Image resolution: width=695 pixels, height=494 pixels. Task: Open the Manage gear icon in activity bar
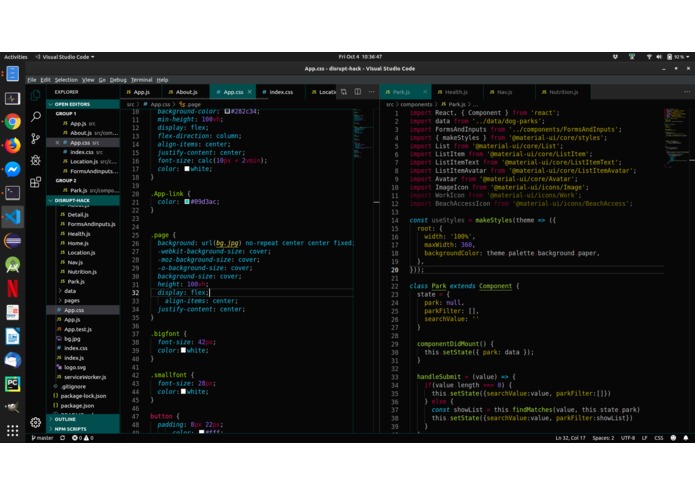pos(35,422)
